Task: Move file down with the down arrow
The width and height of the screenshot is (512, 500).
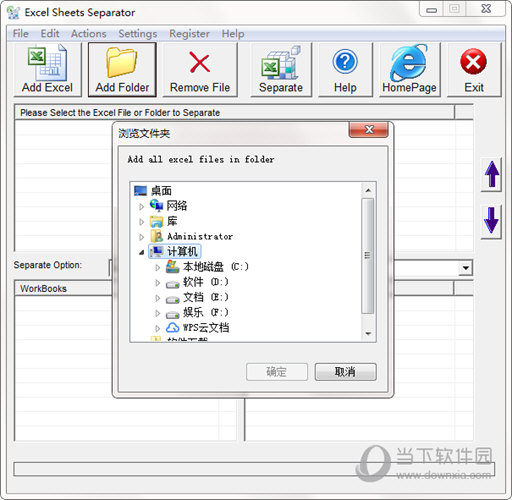Action: (x=491, y=221)
